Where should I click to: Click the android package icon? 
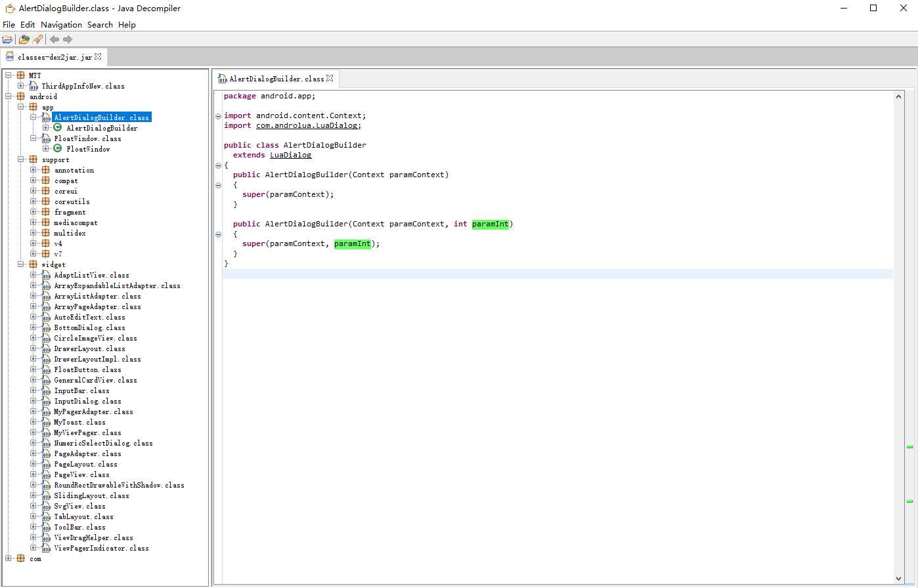coord(21,96)
